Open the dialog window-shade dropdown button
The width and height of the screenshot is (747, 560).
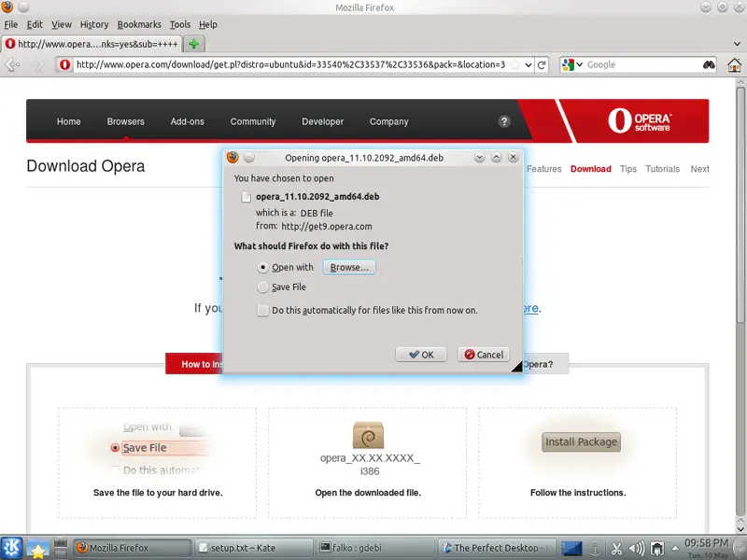point(479,157)
